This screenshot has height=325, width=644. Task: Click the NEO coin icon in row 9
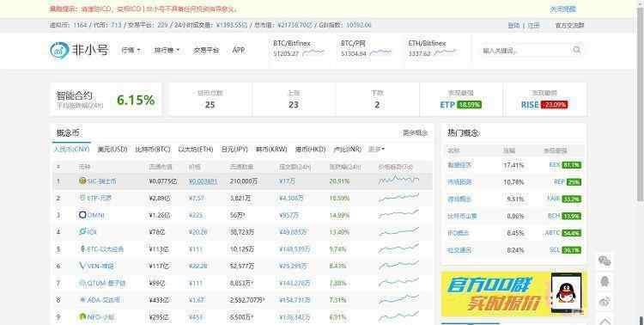82,316
